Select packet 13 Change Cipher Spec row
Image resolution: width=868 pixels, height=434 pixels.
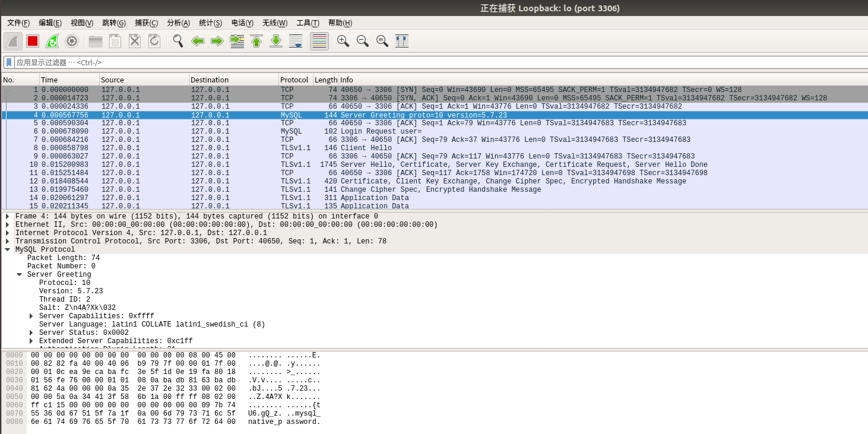pyautogui.click(x=434, y=189)
